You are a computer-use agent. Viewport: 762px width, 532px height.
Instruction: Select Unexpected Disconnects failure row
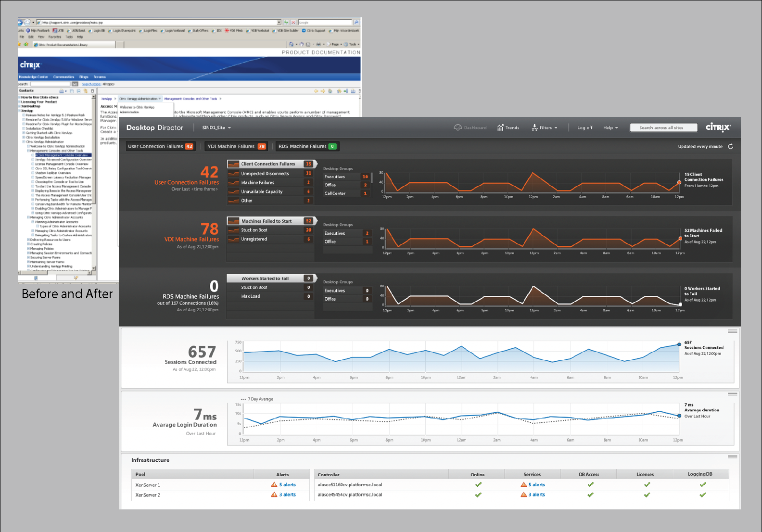tap(265, 173)
